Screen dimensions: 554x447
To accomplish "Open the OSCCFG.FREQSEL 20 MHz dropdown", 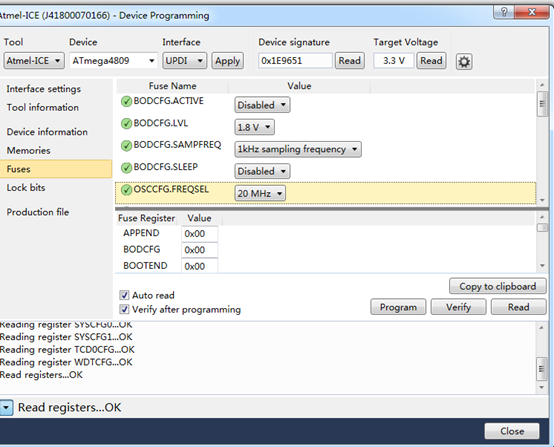I will pos(260,193).
